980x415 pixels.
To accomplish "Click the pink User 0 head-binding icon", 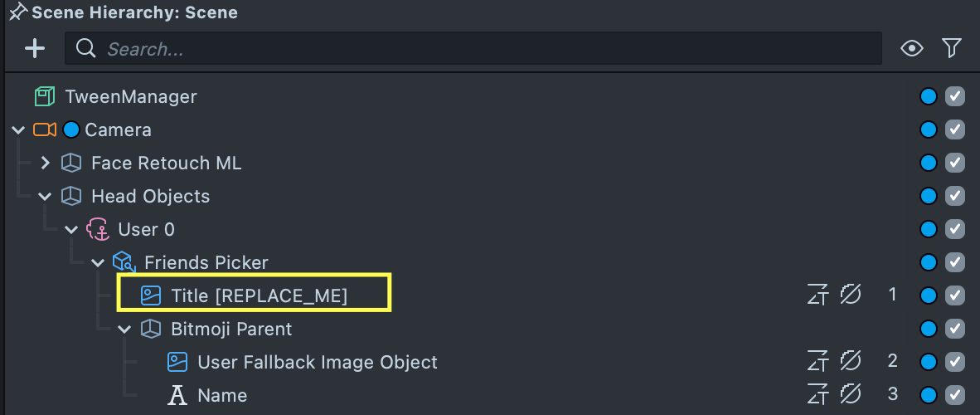I will click(98, 229).
